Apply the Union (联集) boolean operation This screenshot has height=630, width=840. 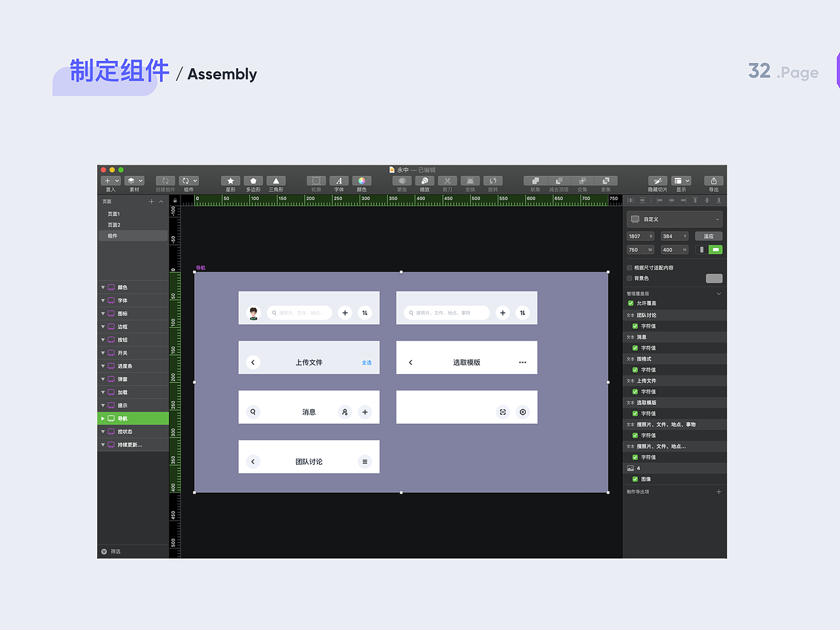[x=535, y=180]
